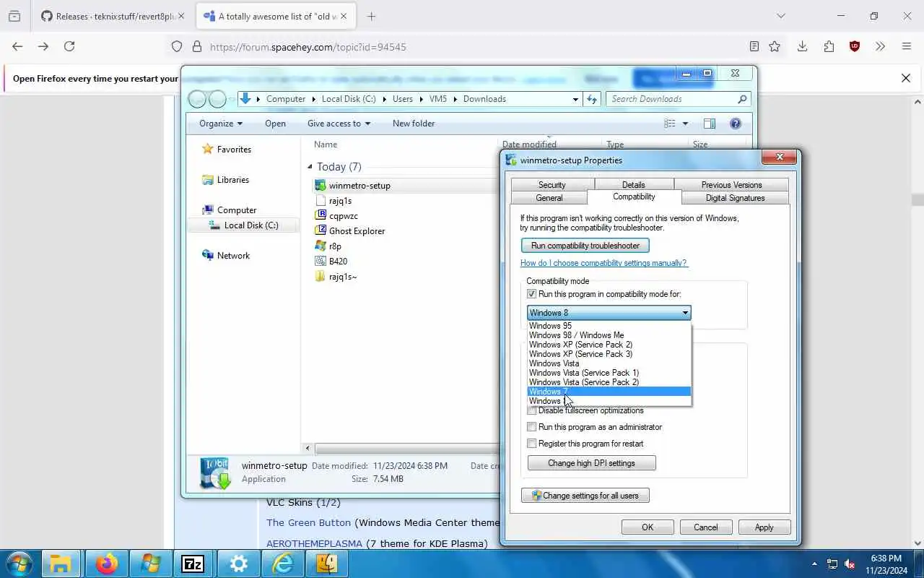This screenshot has height=578, width=924.
Task: Click the Windows Start orb
Action: click(x=19, y=564)
